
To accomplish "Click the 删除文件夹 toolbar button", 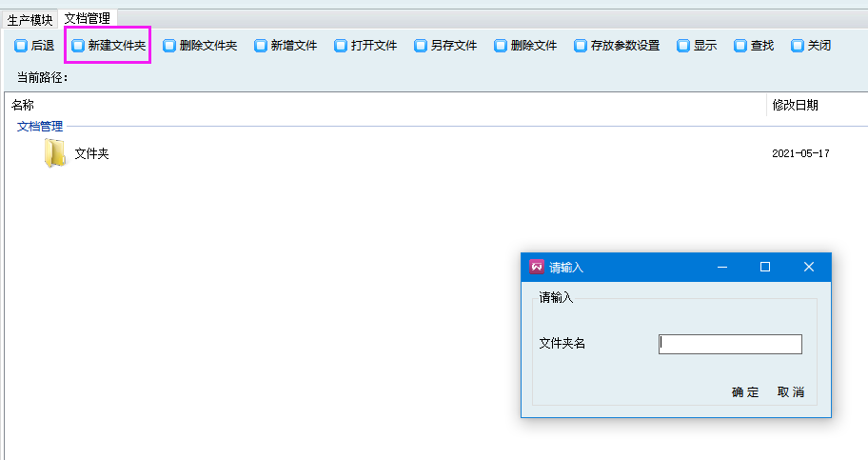I will click(200, 45).
